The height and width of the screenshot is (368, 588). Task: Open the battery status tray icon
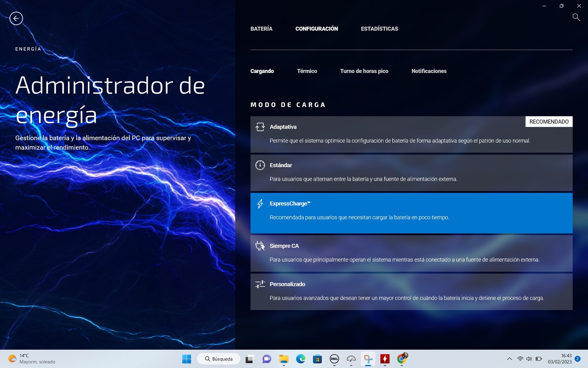(538, 359)
